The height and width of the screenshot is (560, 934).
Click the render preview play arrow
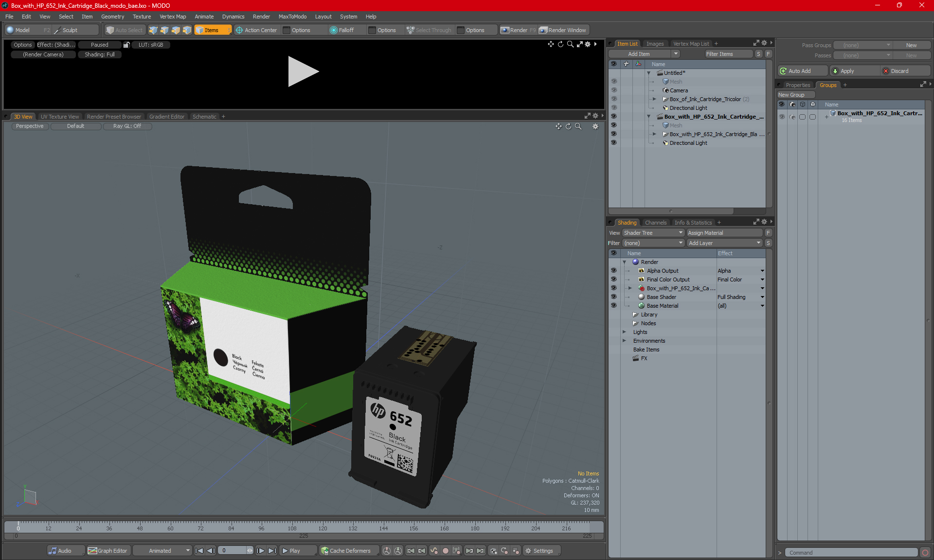(303, 71)
